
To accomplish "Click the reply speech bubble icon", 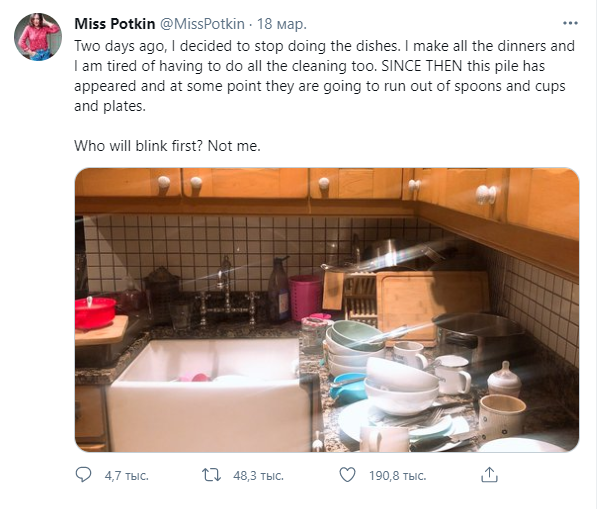I will click(x=83, y=476).
